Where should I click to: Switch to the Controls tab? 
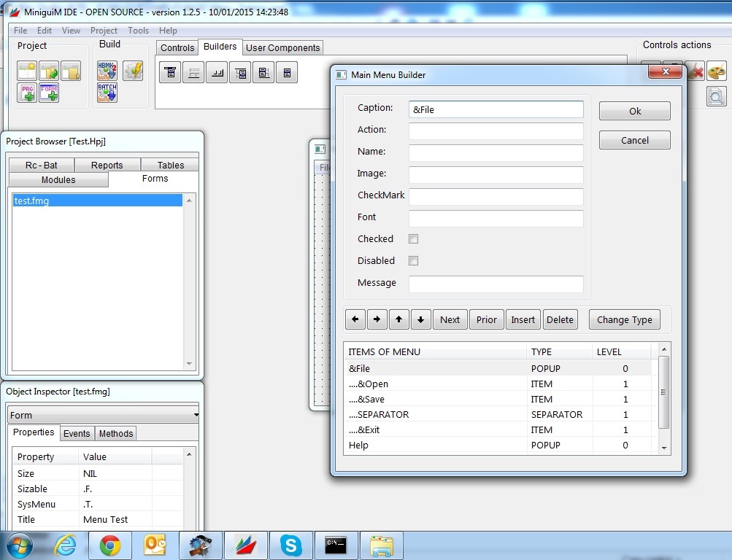177,48
